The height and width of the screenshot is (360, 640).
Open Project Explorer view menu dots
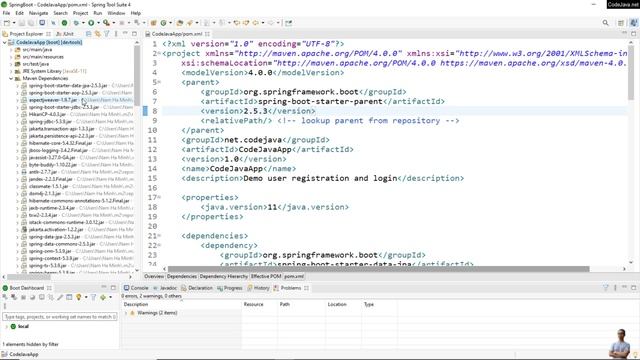coord(116,34)
